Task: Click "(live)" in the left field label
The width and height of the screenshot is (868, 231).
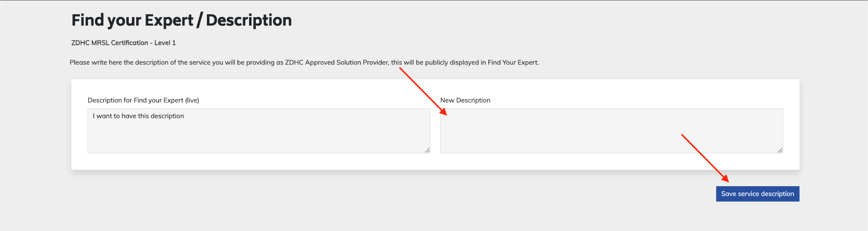Action: tap(192, 100)
